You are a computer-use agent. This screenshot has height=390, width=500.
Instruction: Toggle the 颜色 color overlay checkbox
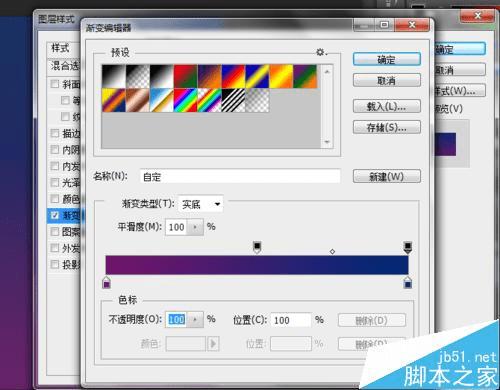pyautogui.click(x=55, y=199)
